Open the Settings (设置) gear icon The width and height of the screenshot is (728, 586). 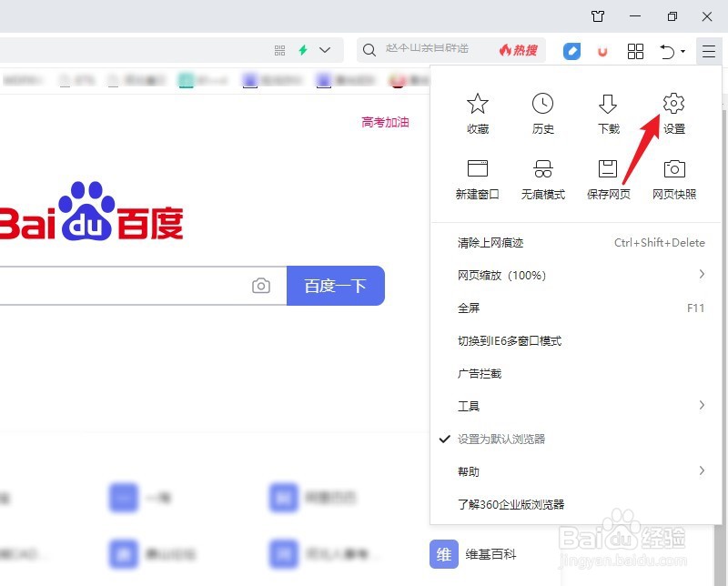click(x=673, y=103)
